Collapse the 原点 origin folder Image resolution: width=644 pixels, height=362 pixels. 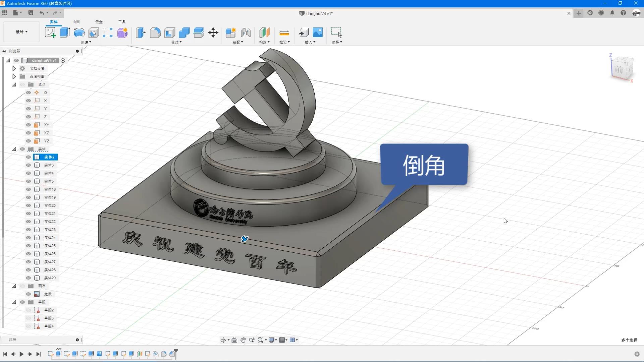(14, 84)
